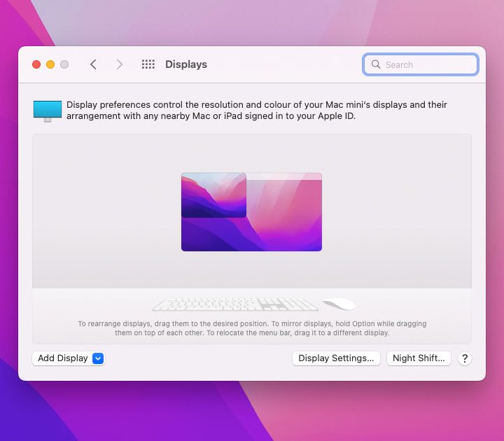This screenshot has width=504, height=441.
Task: Expand the Add Display dropdown arrow
Action: [98, 358]
